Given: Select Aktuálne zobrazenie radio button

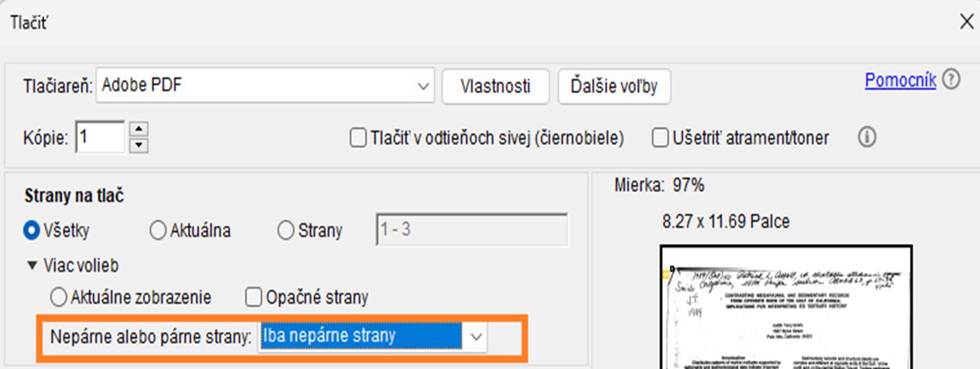Looking at the screenshot, I should tap(59, 298).
